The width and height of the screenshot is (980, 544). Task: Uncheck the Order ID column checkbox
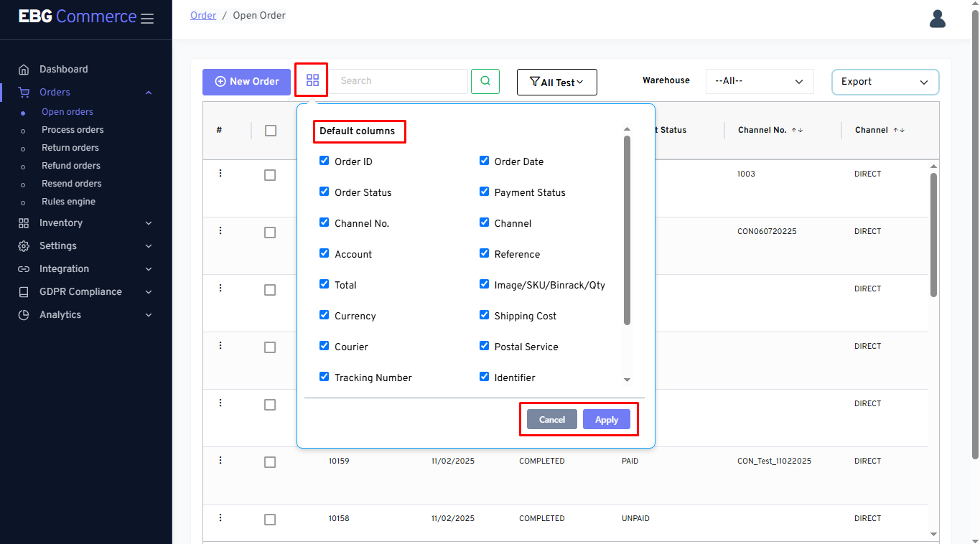[x=324, y=161]
